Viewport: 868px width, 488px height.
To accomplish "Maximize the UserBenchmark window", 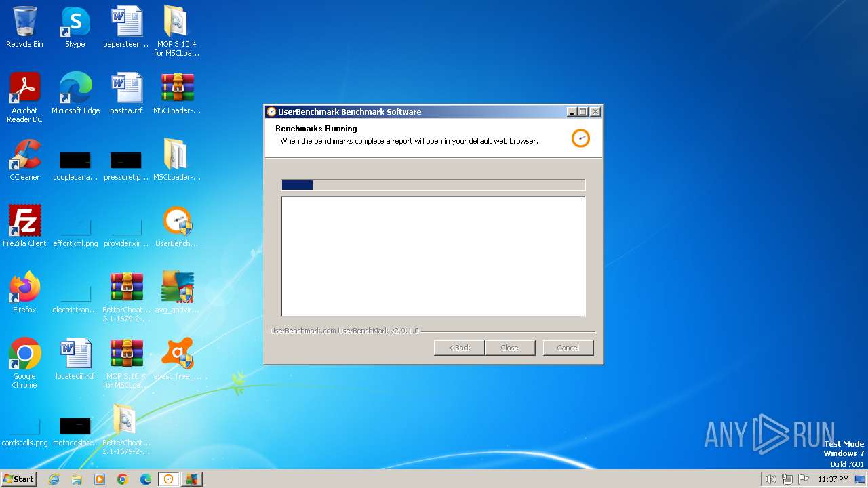I will pos(583,112).
